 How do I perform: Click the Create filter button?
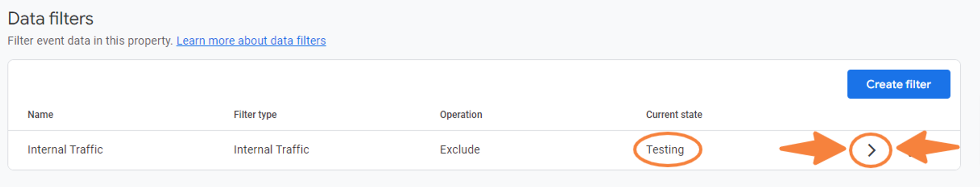point(899,84)
